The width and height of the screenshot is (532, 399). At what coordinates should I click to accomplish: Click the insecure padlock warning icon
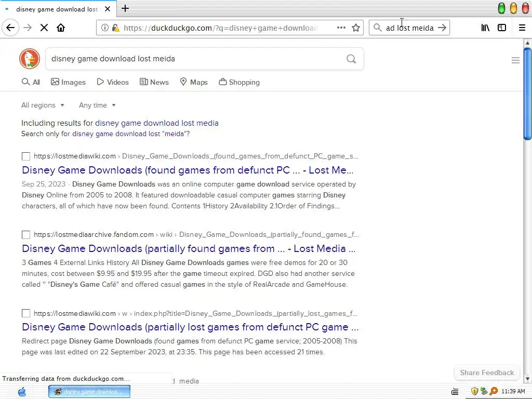(x=115, y=28)
